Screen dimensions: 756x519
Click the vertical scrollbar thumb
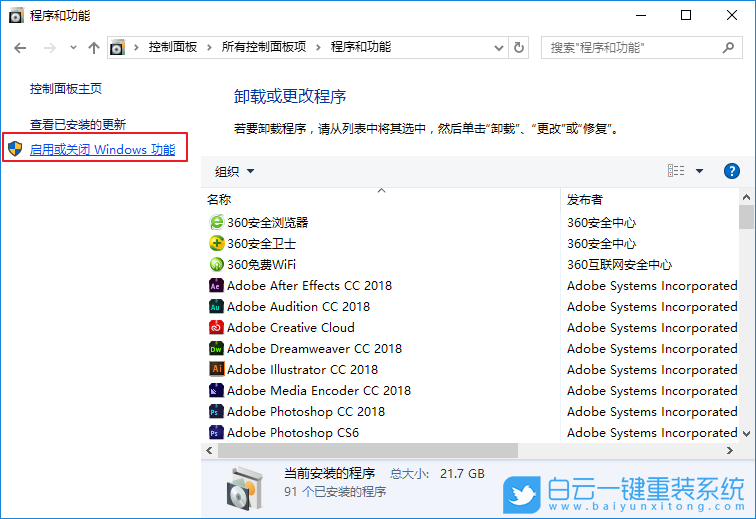746,217
